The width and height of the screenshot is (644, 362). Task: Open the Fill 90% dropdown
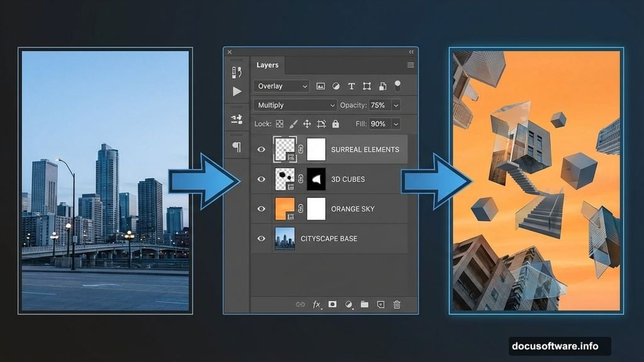[x=395, y=124]
